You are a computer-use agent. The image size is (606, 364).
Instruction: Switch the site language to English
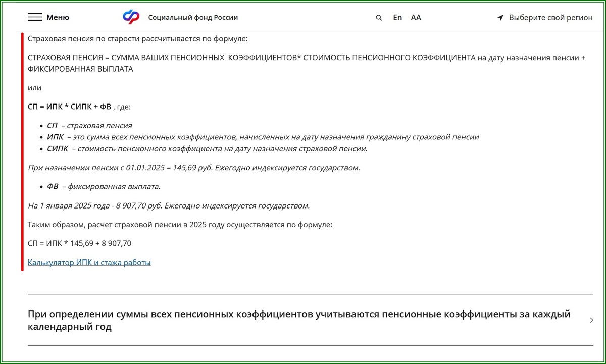point(397,17)
